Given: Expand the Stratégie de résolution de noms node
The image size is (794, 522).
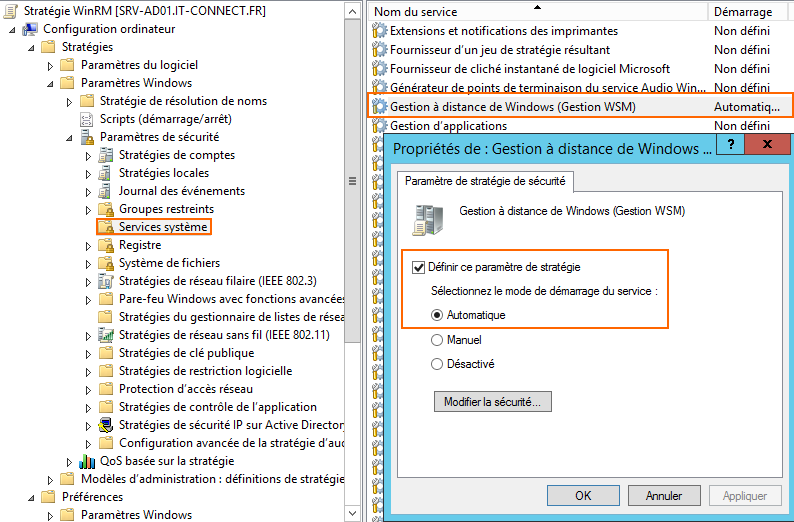Looking at the screenshot, I should tap(69, 102).
